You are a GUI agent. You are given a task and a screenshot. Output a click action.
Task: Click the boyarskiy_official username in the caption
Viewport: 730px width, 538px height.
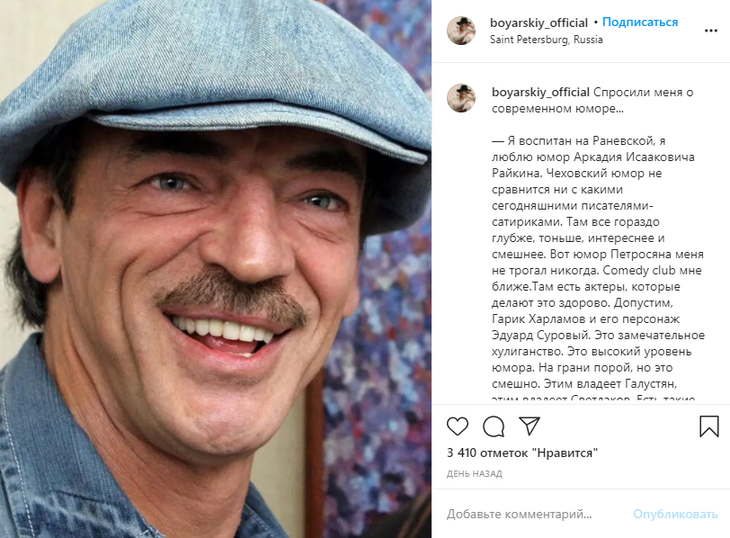539,92
